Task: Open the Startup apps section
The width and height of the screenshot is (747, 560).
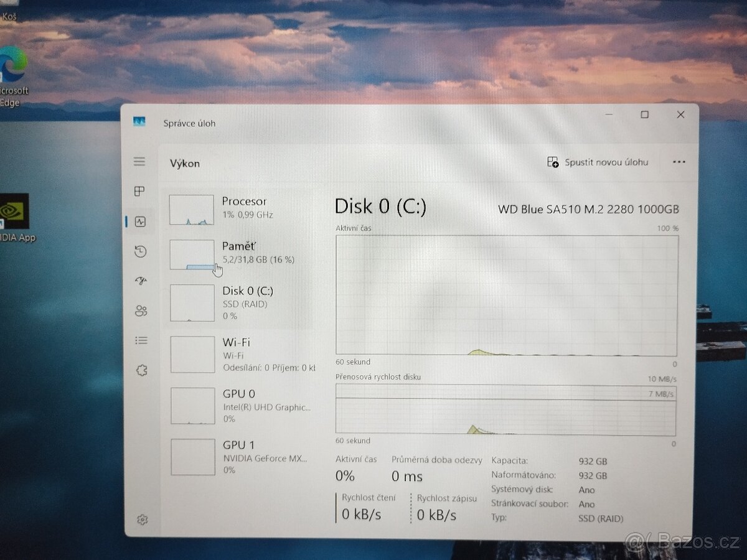Action: (139, 281)
